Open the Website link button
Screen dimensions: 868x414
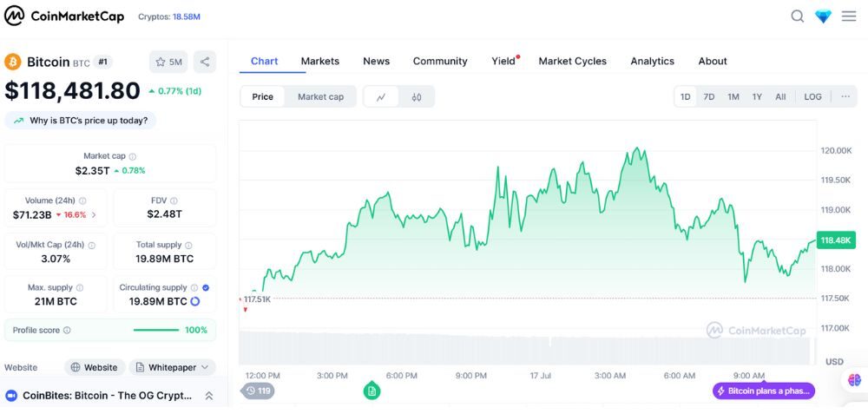point(94,367)
